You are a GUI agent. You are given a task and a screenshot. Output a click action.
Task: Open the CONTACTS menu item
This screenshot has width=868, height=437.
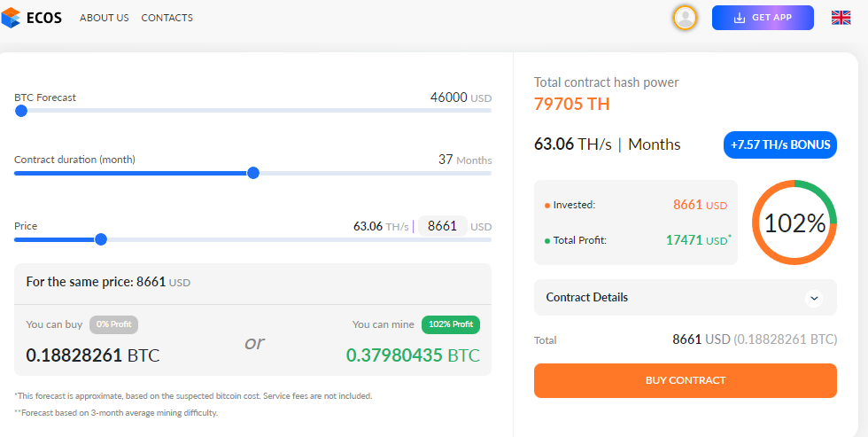pyautogui.click(x=167, y=18)
